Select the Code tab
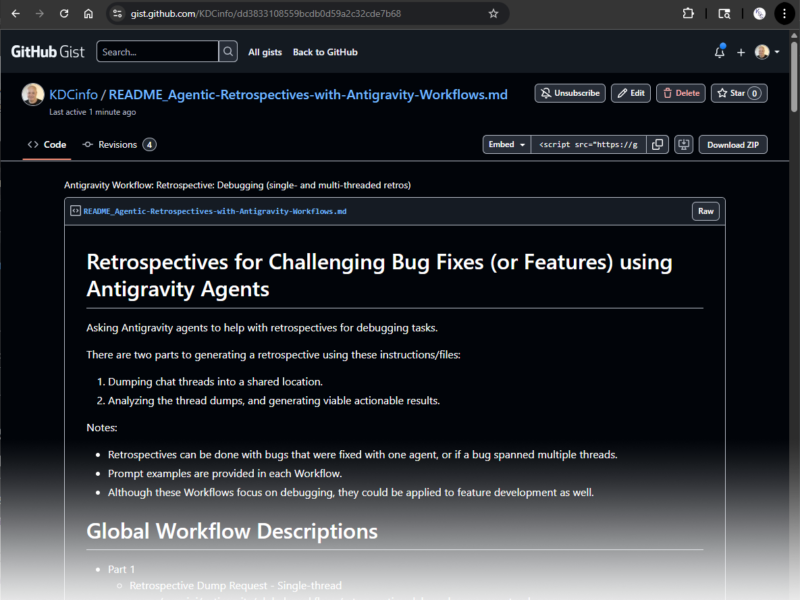The image size is (800, 600). coord(47,144)
